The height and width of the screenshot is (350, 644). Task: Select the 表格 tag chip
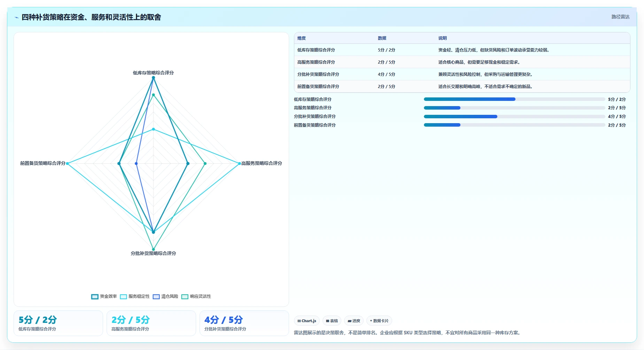332,321
